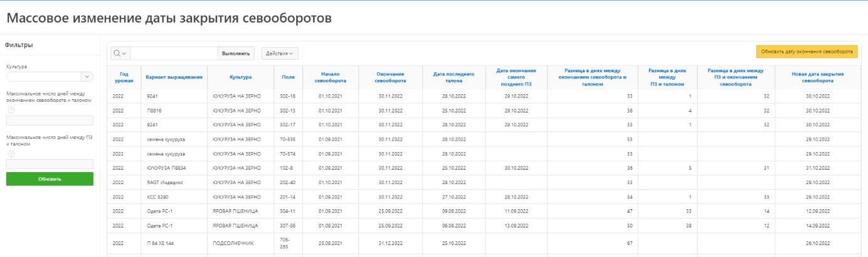Focus the report search text field
868x257 pixels.
tap(174, 53)
